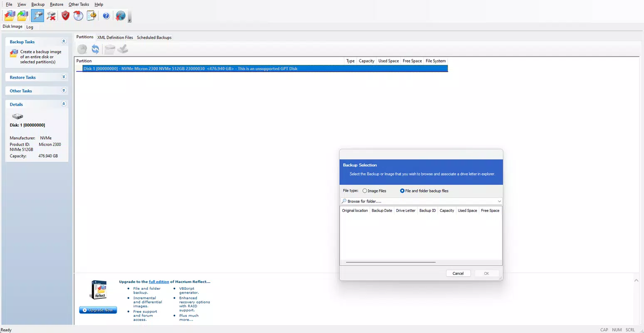
Task: Click the red shield checkmark toolbar icon
Action: coord(65,16)
